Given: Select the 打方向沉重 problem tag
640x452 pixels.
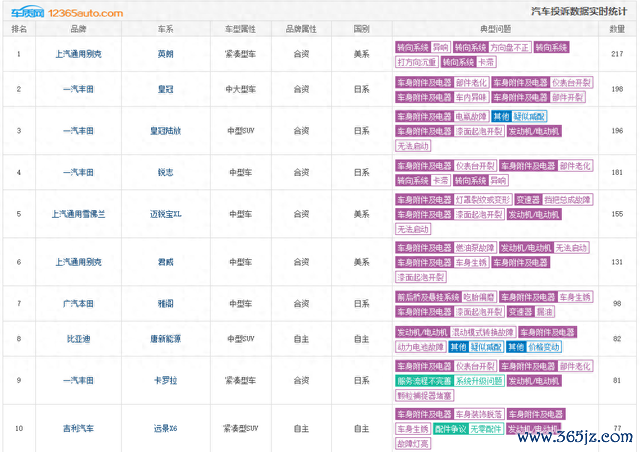Looking at the screenshot, I should [417, 62].
